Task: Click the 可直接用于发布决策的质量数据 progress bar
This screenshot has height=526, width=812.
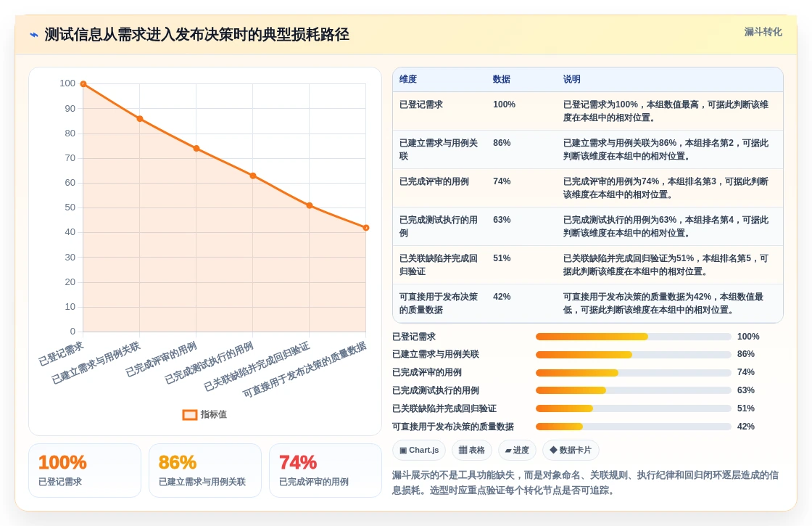Action: click(x=634, y=427)
